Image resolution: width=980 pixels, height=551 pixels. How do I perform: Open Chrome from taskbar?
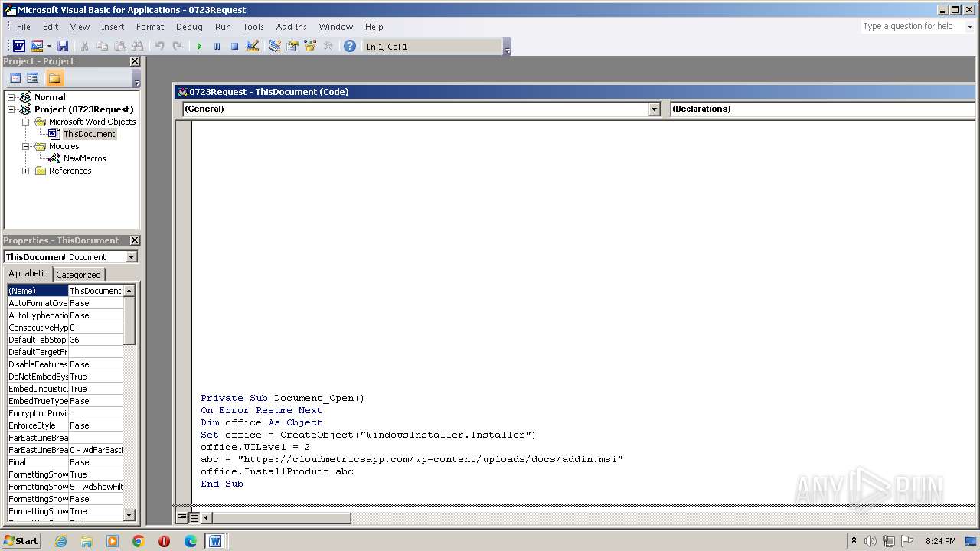[139, 541]
